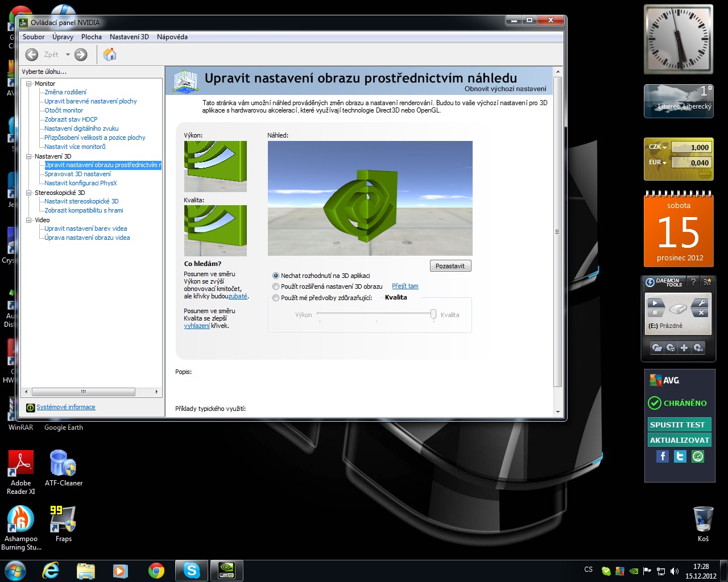Open the Koš recycle bin icon
728x582 pixels.
click(x=704, y=524)
